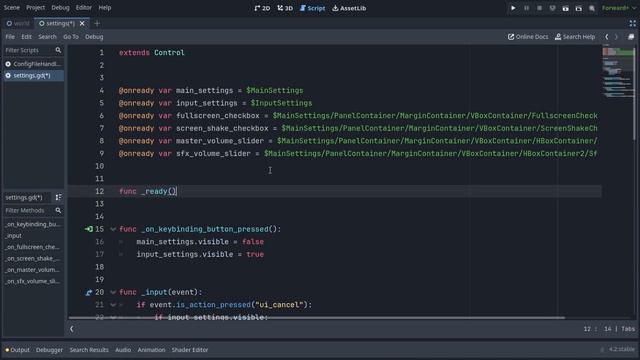Run the project with the play button
Viewport: 640px width, 360px height.
coord(513,8)
